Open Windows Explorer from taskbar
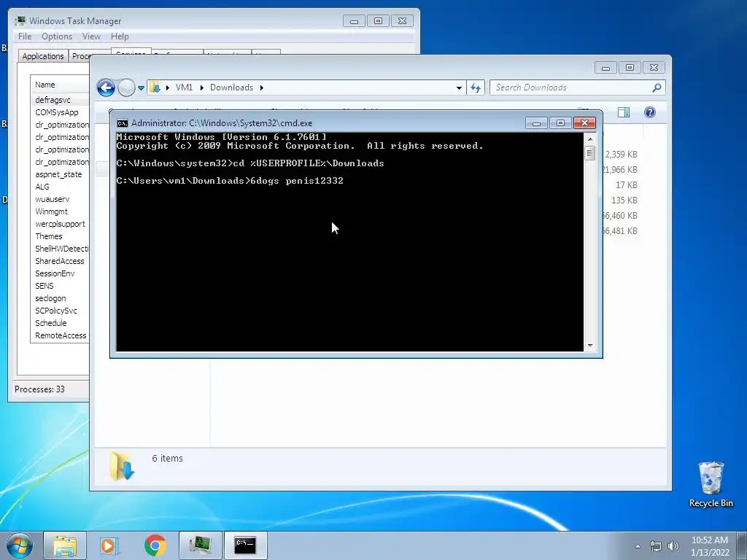Viewport: 747px width, 560px height. click(65, 545)
